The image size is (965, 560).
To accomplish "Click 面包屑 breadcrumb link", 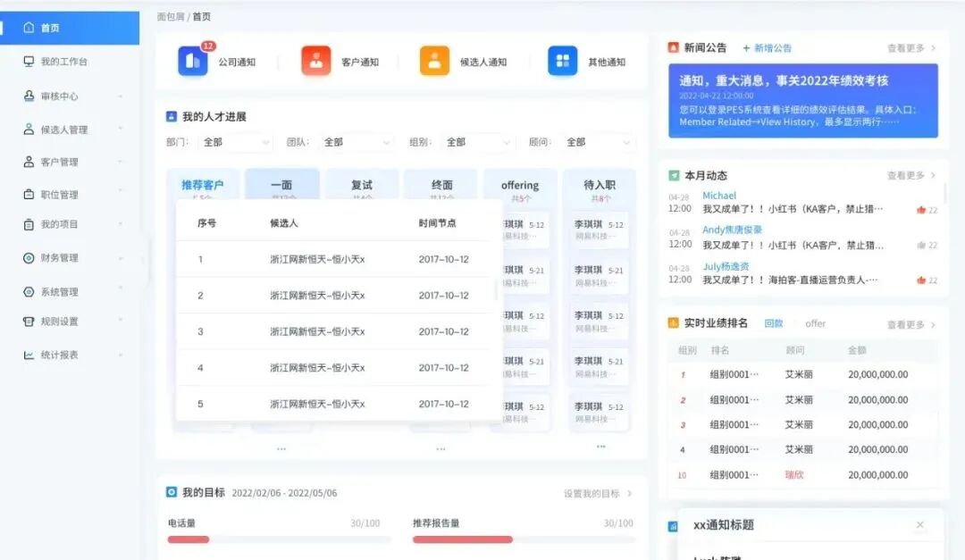I will pos(171,17).
